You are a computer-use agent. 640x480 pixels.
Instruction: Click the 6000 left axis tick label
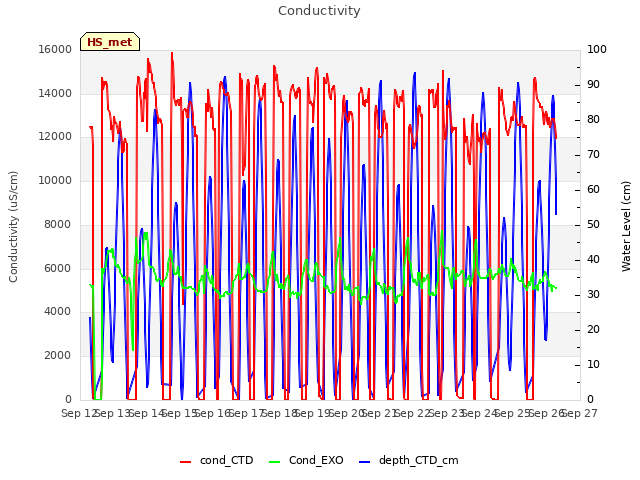(58, 268)
